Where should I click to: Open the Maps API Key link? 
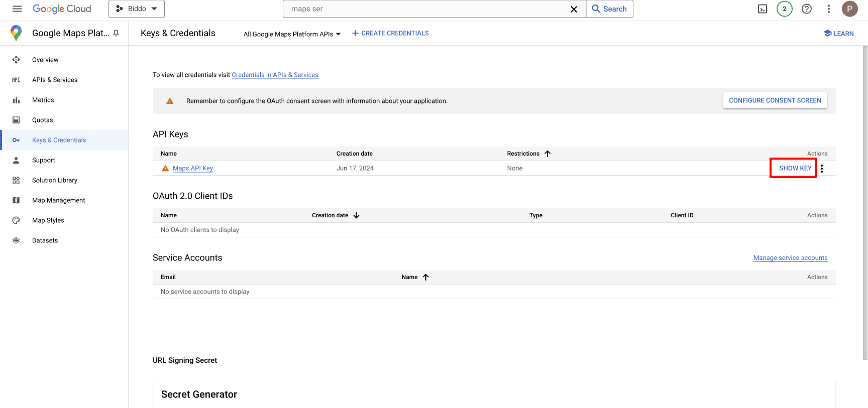point(193,168)
